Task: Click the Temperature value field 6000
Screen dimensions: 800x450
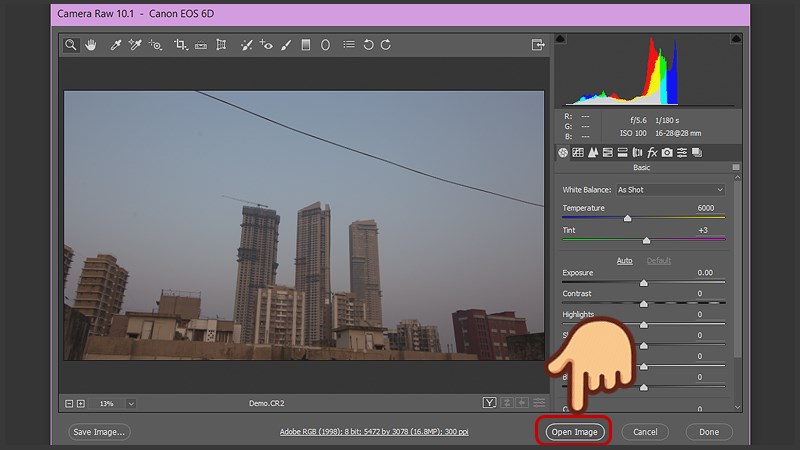Action: [x=706, y=208]
